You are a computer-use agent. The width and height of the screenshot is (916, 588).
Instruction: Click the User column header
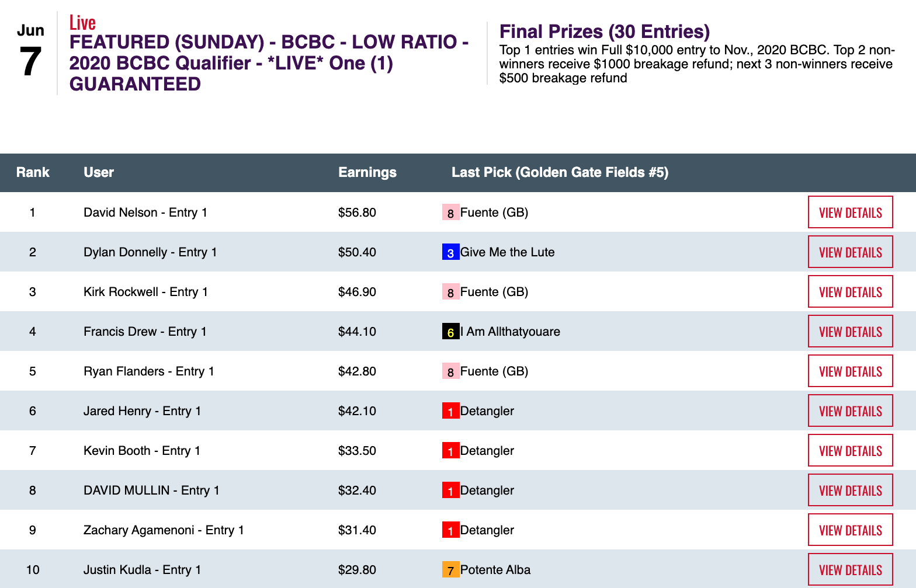click(98, 172)
